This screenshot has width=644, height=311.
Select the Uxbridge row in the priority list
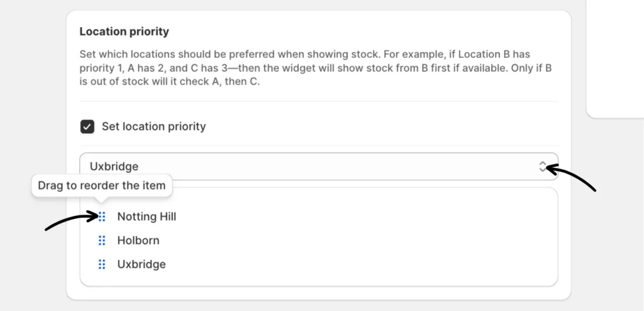pos(142,264)
